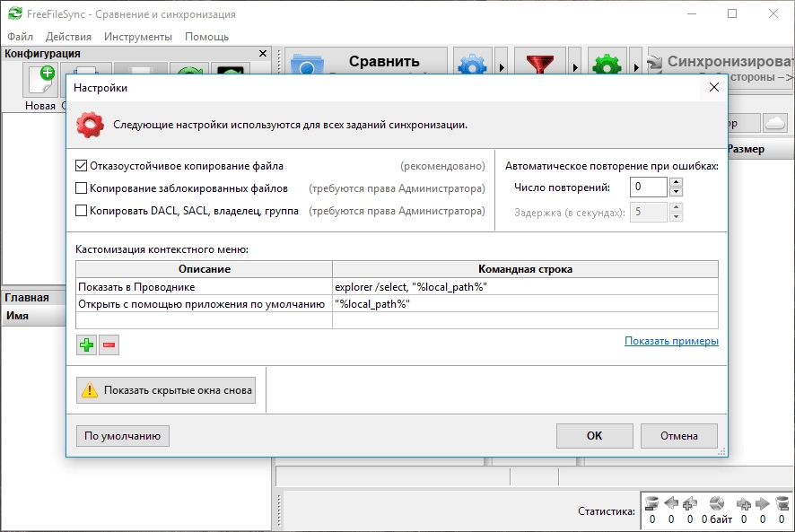Click the retry count input field

(648, 187)
